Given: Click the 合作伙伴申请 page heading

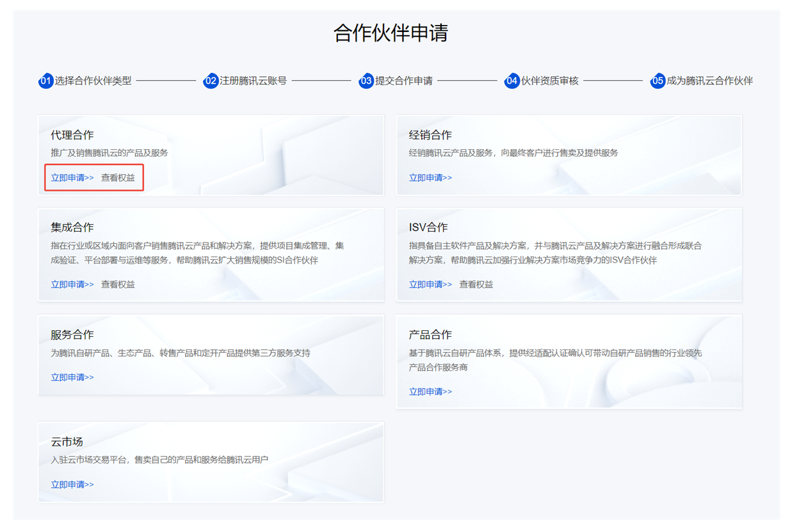Looking at the screenshot, I should click(390, 33).
